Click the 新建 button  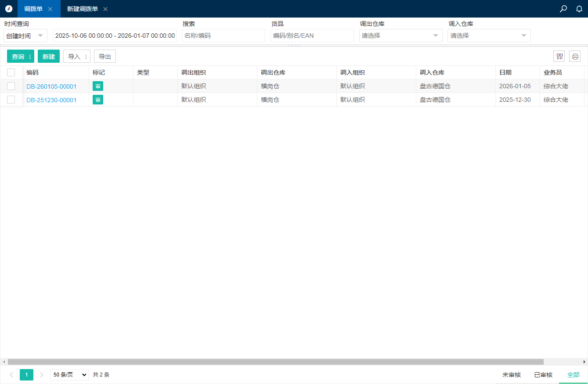[x=49, y=56]
